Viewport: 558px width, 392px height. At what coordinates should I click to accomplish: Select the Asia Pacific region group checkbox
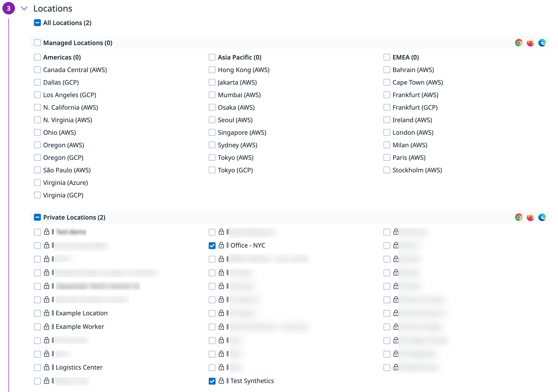click(x=212, y=57)
